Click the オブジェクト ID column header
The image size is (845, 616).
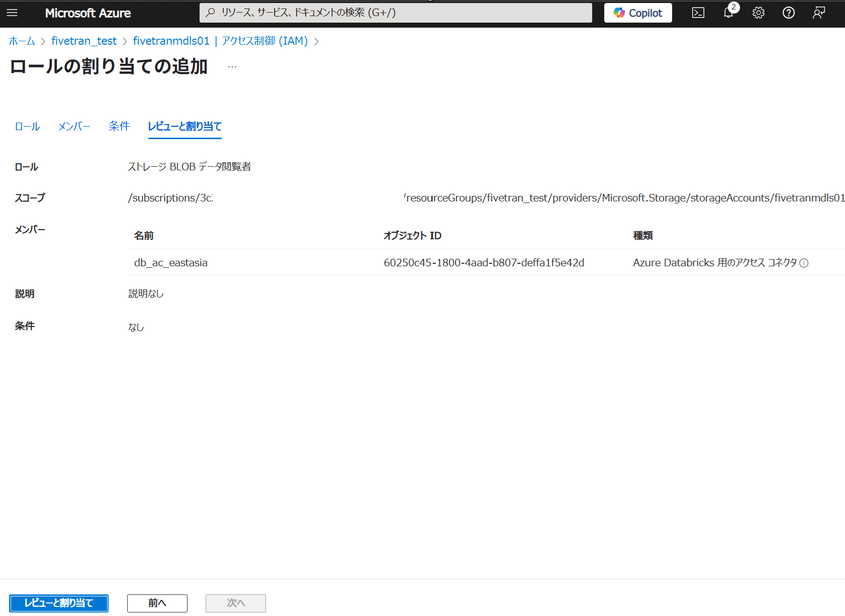point(412,236)
